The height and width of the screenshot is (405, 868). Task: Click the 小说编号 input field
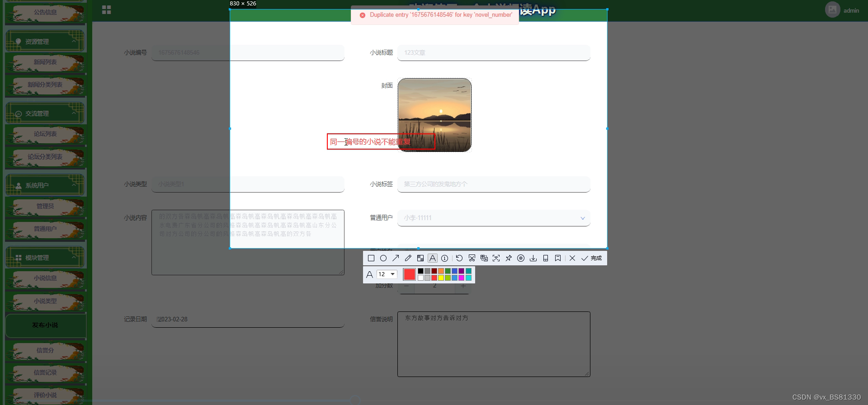click(248, 53)
